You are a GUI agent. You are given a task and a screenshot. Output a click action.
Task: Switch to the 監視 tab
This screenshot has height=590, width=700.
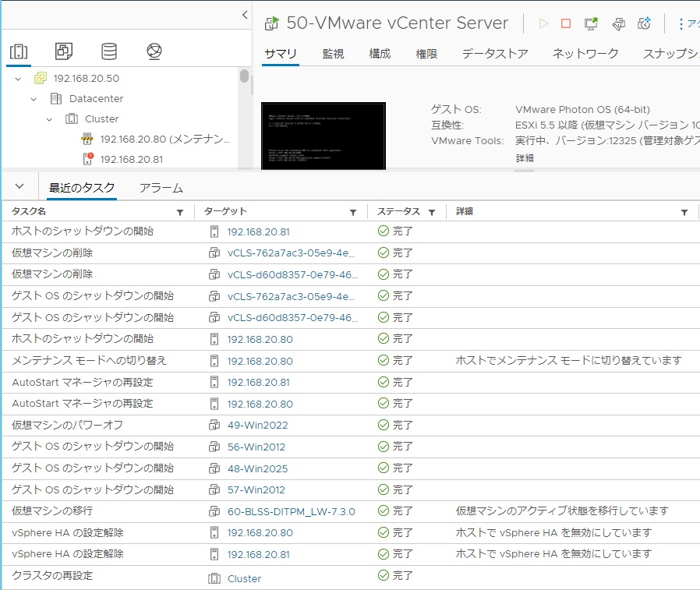tap(333, 54)
